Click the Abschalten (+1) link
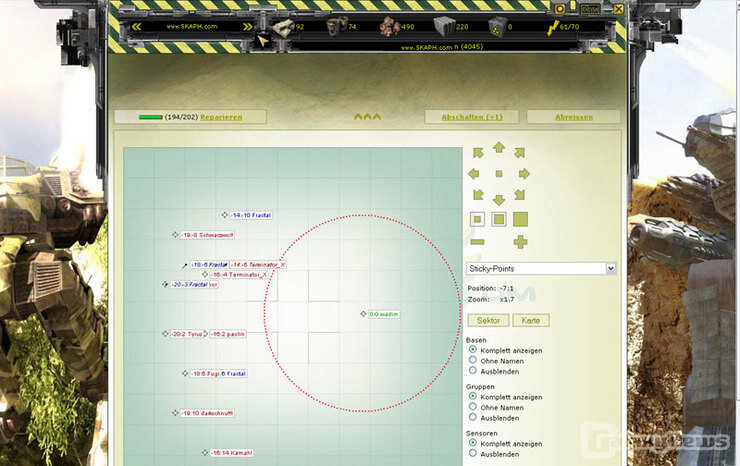This screenshot has height=466, width=740. pos(472,117)
